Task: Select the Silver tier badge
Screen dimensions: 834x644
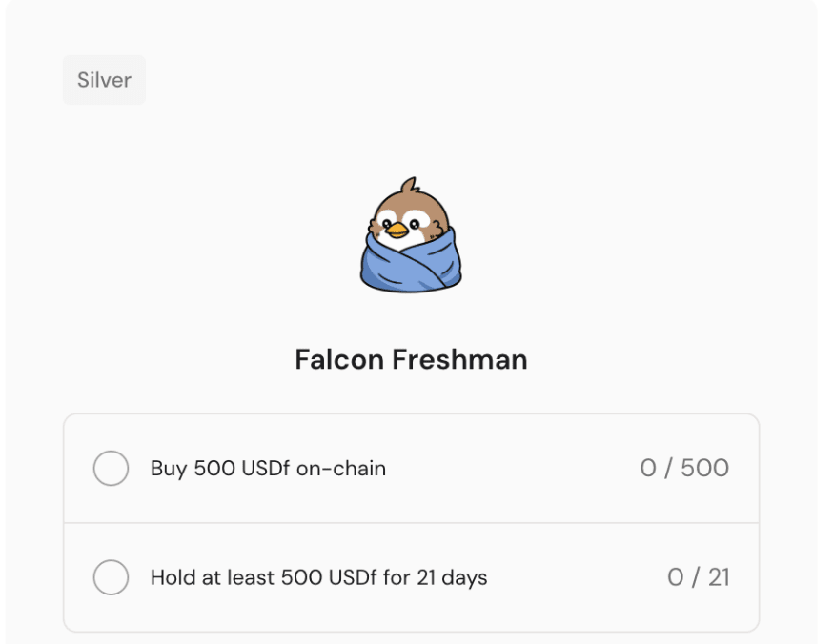Action: click(104, 80)
